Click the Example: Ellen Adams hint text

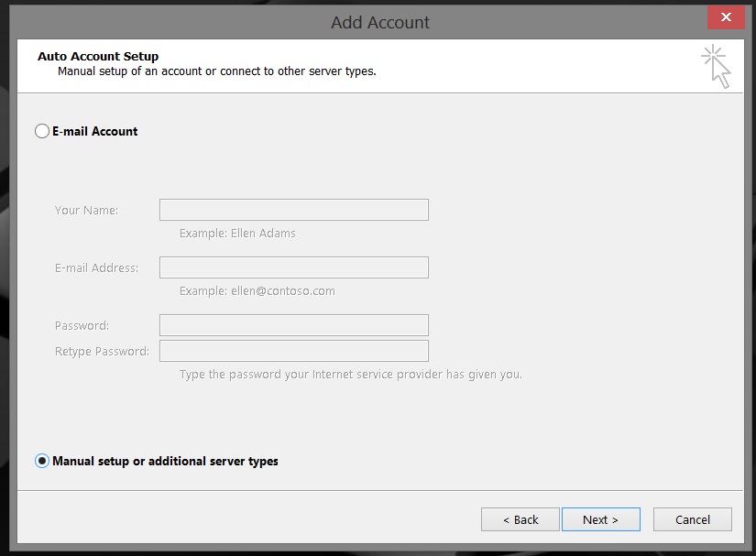[x=238, y=233]
